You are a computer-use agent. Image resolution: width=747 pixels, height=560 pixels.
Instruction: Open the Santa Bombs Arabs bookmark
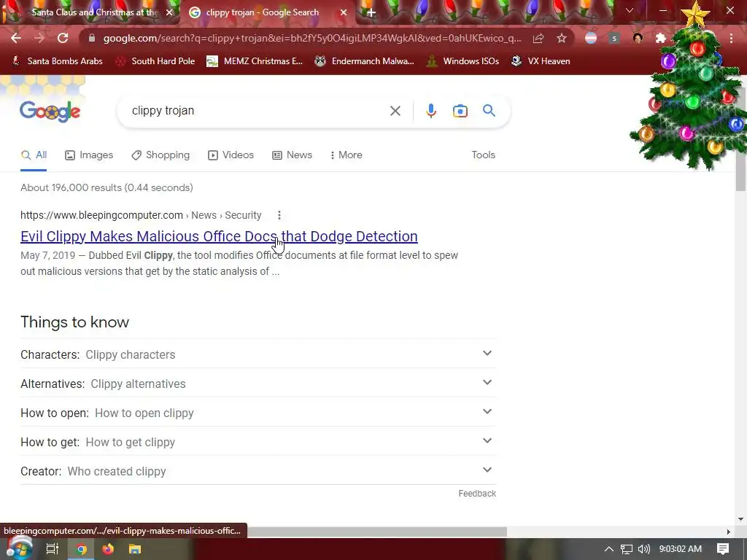click(57, 61)
